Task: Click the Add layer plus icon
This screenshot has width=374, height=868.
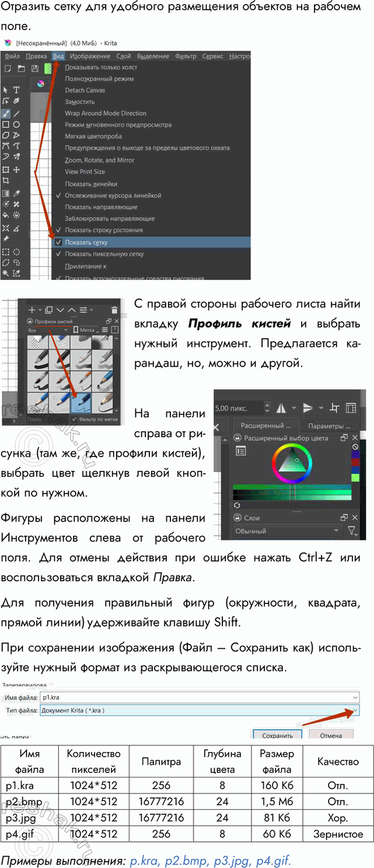Action: click(x=32, y=310)
